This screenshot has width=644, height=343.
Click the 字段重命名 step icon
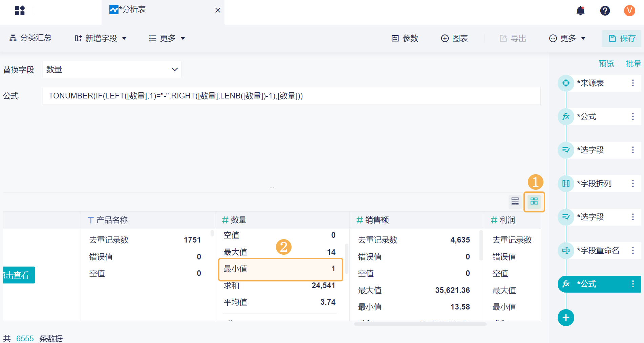click(566, 251)
